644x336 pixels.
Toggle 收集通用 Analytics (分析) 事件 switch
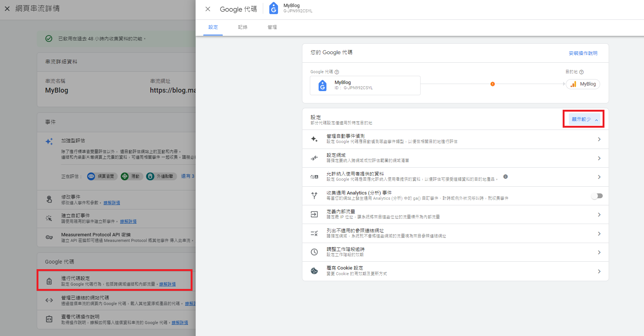(x=597, y=196)
